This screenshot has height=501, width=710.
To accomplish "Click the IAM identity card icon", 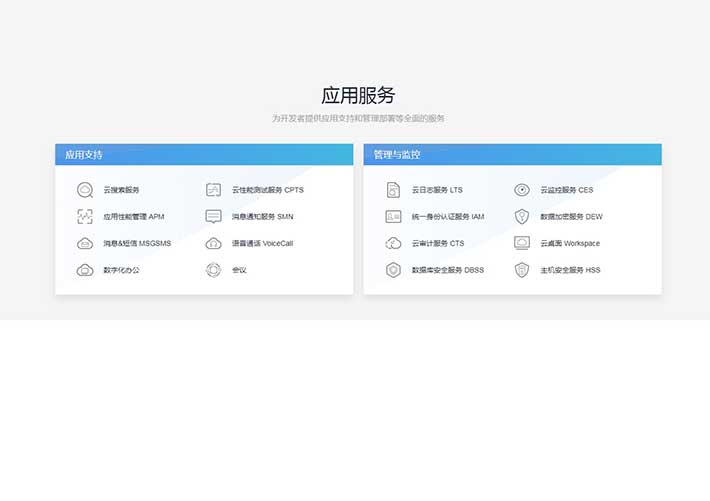I will 393,217.
